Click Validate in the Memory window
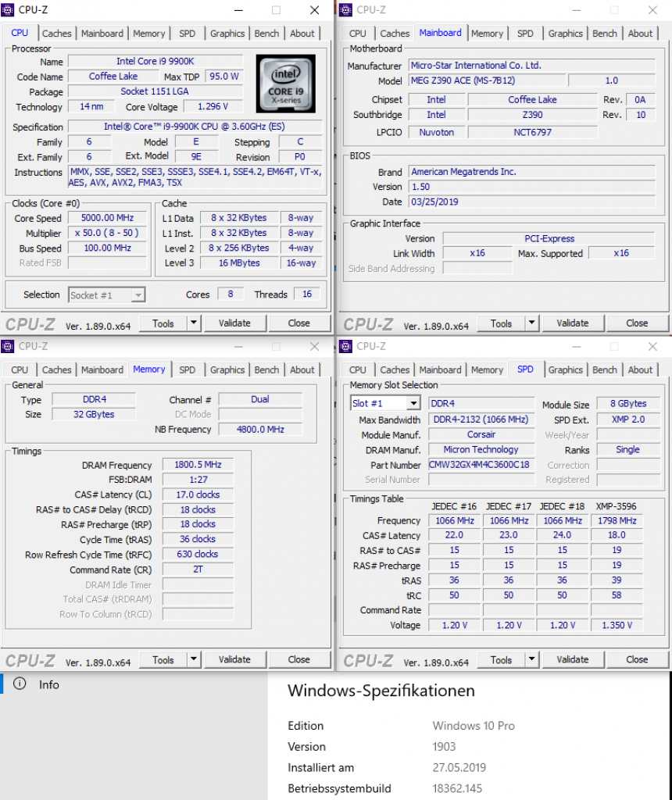This screenshot has width=672, height=800. tap(234, 659)
